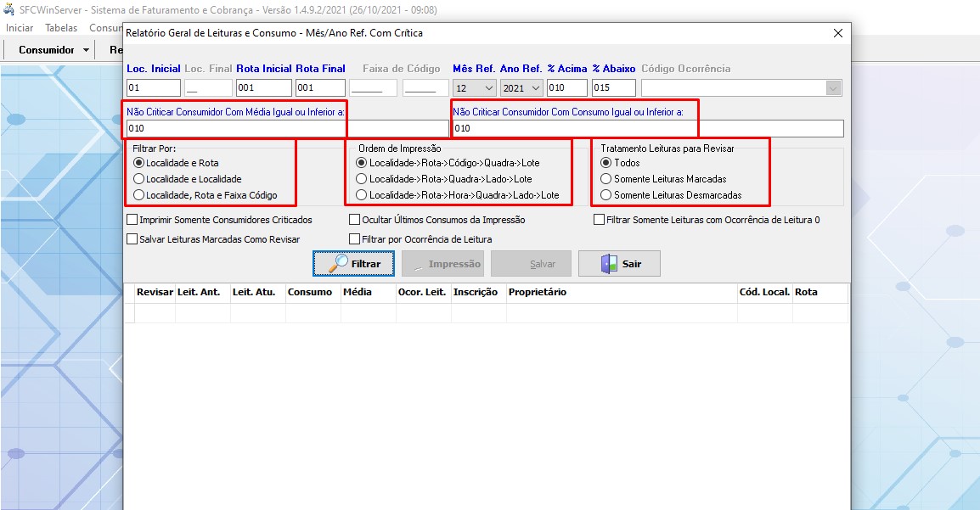The height and width of the screenshot is (510, 980).
Task: Open the Código Ocorrência combo box
Action: click(x=833, y=88)
